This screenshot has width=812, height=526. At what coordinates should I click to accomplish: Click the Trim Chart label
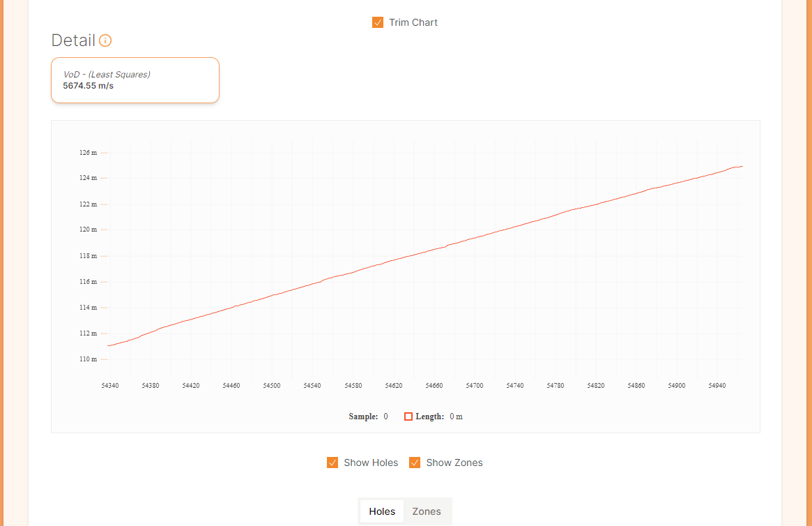click(x=413, y=22)
